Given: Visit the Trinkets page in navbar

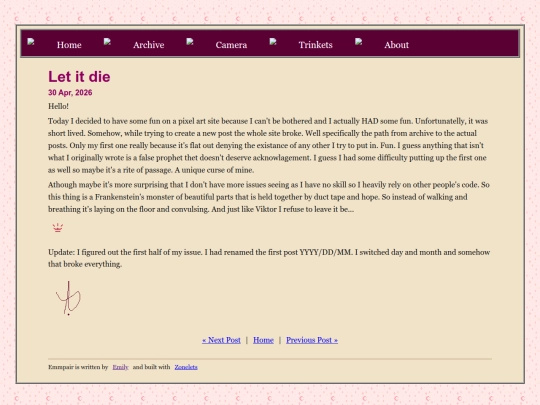Looking at the screenshot, I should click(315, 45).
